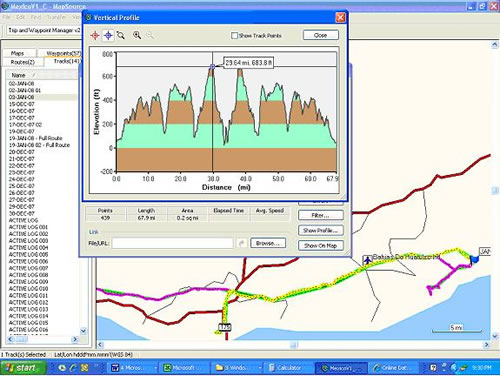This screenshot has width=500, height=376.
Task: Click the File/URL input field
Action: click(172, 243)
